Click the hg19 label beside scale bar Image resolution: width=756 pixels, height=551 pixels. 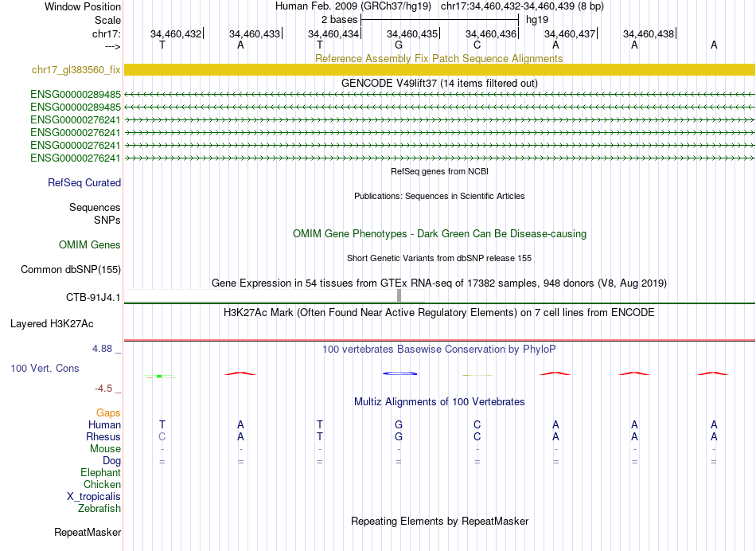pyautogui.click(x=537, y=20)
